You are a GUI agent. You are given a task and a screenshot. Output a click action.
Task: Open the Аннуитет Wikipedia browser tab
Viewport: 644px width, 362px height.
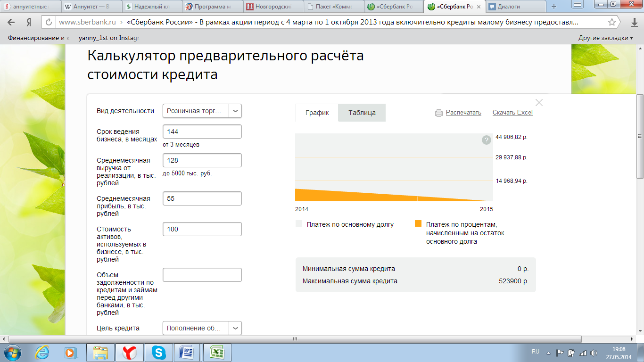(91, 7)
